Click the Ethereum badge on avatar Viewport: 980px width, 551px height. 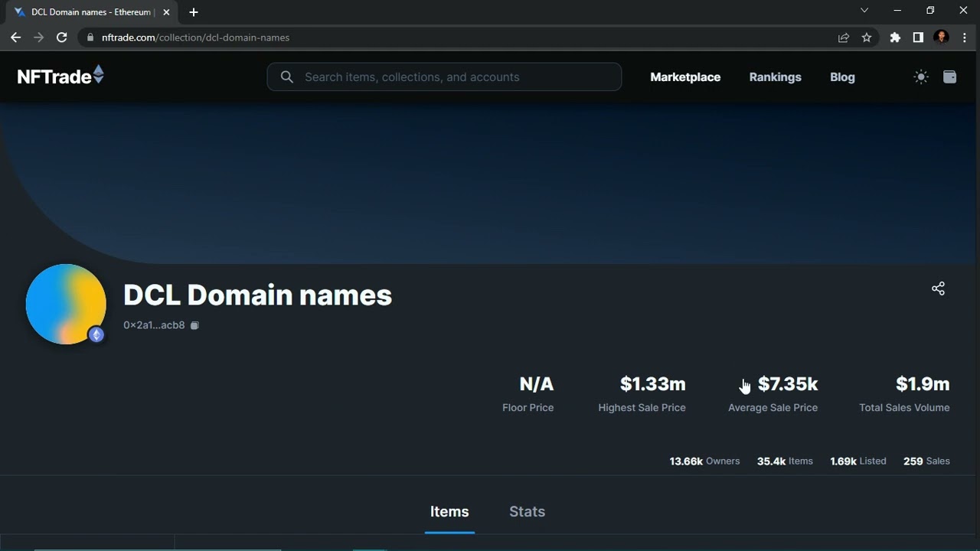click(96, 334)
